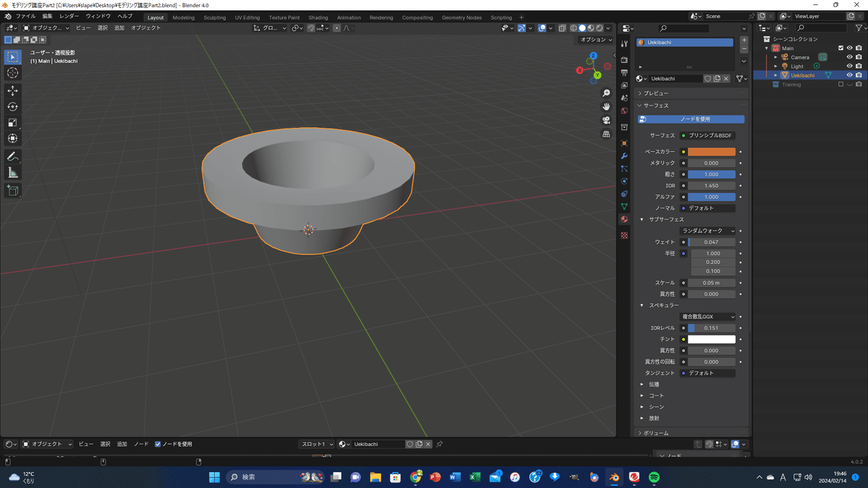This screenshot has width=868, height=488.
Task: Unlink the Uekibachi material with the X
Action: 726,79
